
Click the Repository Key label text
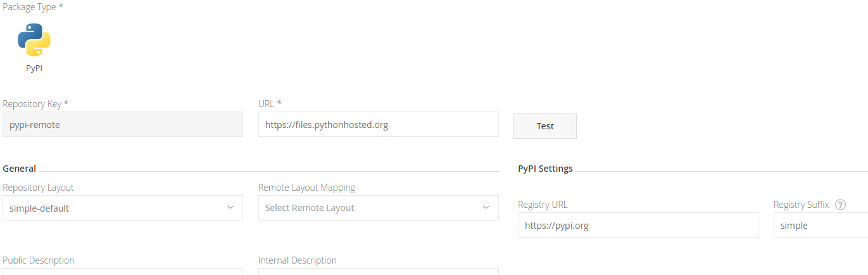tap(35, 103)
